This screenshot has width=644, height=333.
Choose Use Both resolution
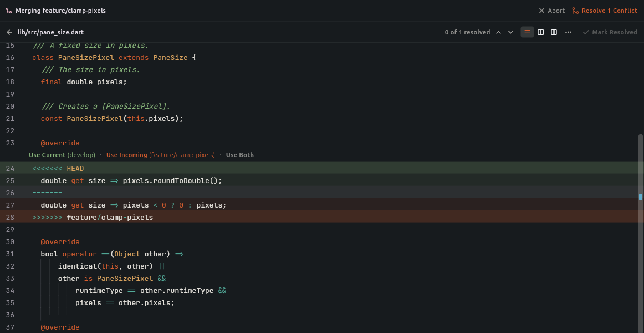[240, 155]
